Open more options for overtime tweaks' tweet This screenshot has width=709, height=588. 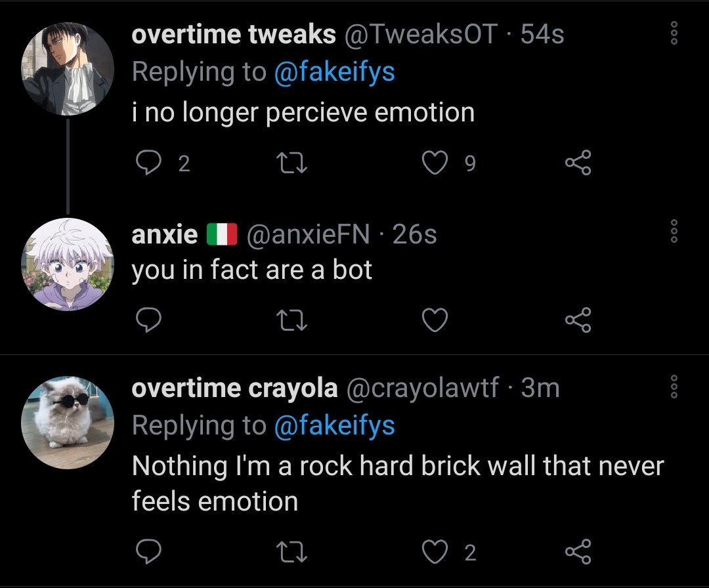click(x=672, y=33)
